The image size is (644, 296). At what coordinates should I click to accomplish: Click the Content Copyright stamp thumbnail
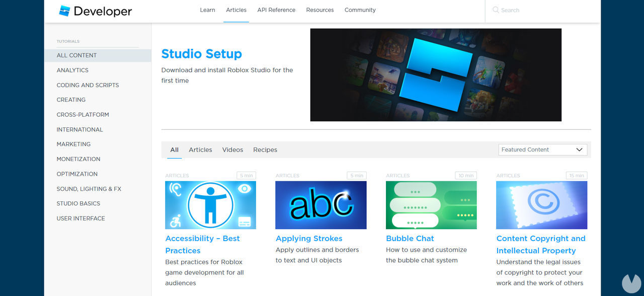pos(541,205)
